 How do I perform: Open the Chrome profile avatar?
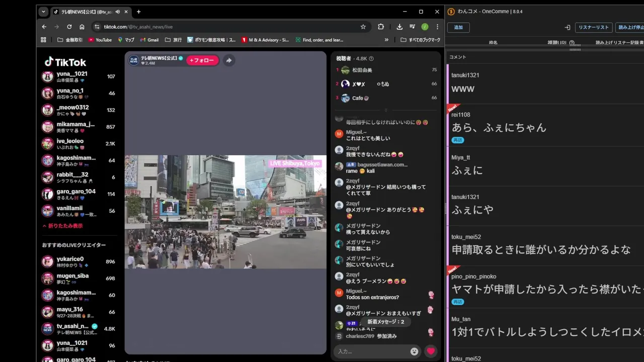coord(425,27)
